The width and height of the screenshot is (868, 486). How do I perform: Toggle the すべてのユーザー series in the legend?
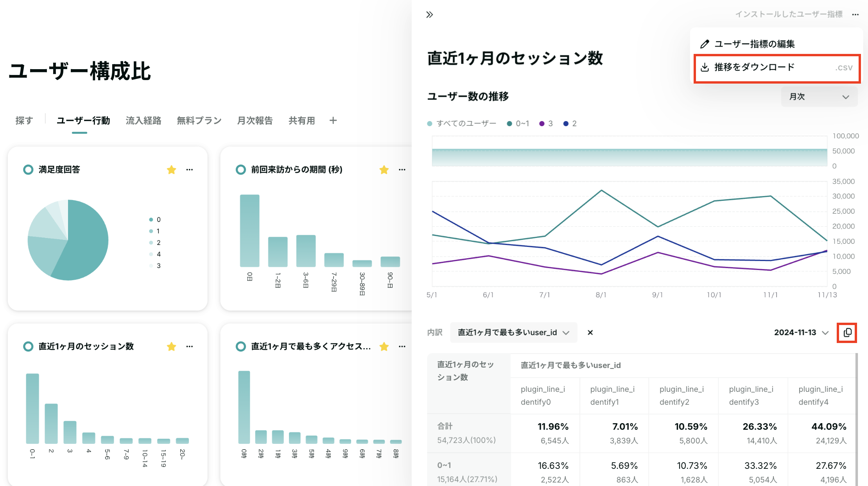pos(462,123)
